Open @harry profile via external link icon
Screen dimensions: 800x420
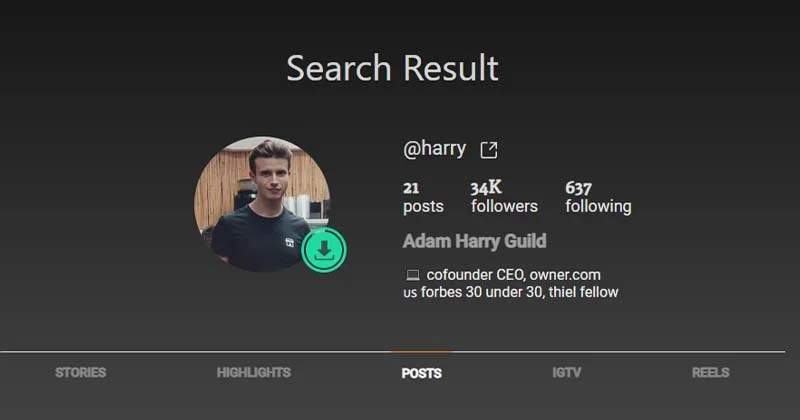click(489, 150)
